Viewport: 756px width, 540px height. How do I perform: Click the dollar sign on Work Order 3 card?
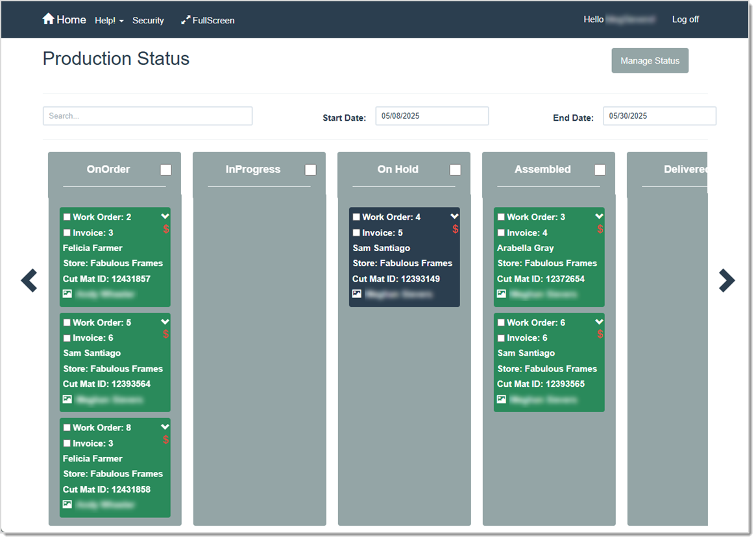click(600, 228)
